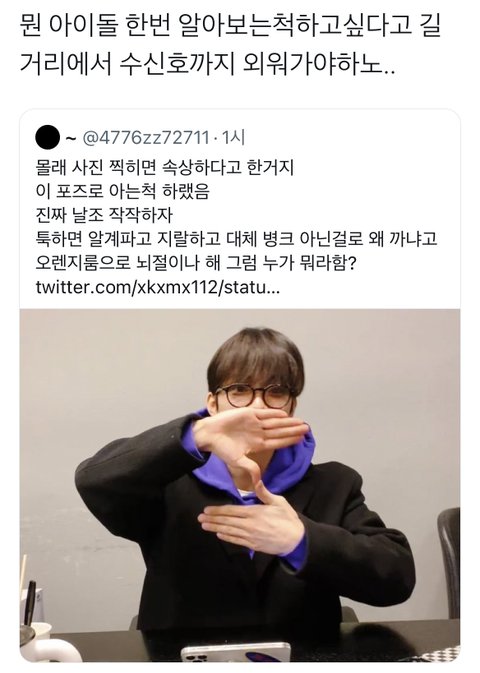Viewport: 480px width, 673px height.
Task: Open the attached photo of man gesturing
Action: click(x=240, y=485)
